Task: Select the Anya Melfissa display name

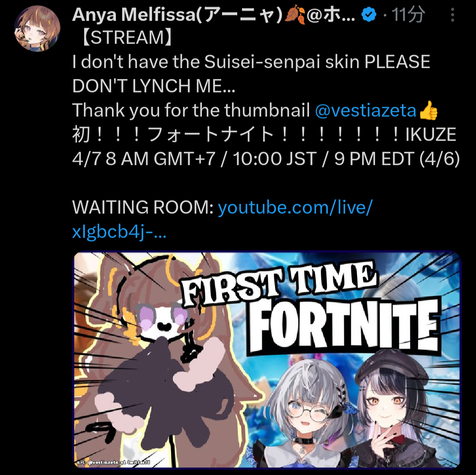Action: pyautogui.click(x=178, y=15)
